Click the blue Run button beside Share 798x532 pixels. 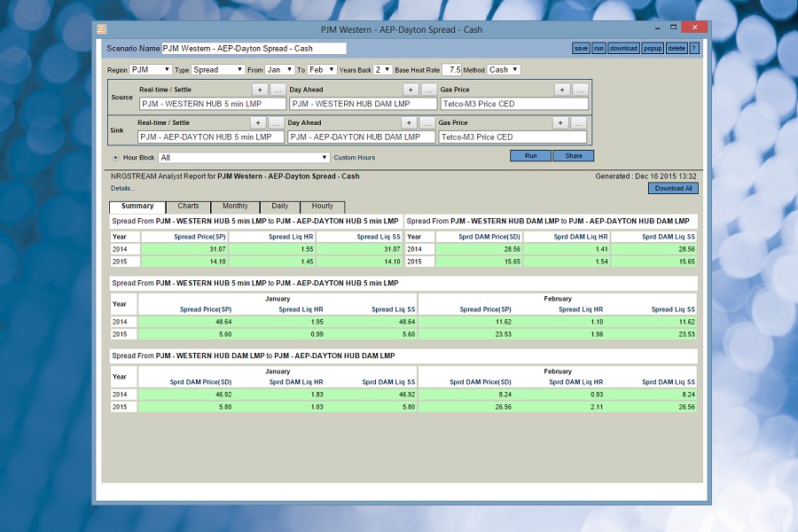coord(531,156)
